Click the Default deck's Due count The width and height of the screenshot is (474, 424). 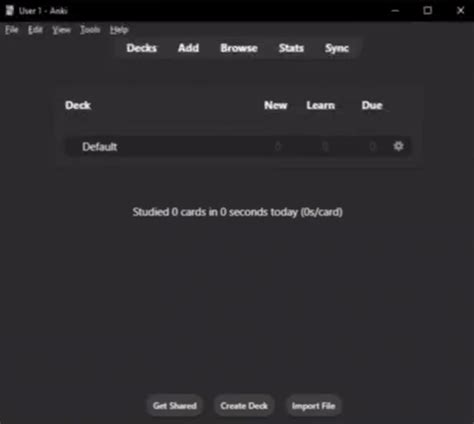[x=373, y=146]
